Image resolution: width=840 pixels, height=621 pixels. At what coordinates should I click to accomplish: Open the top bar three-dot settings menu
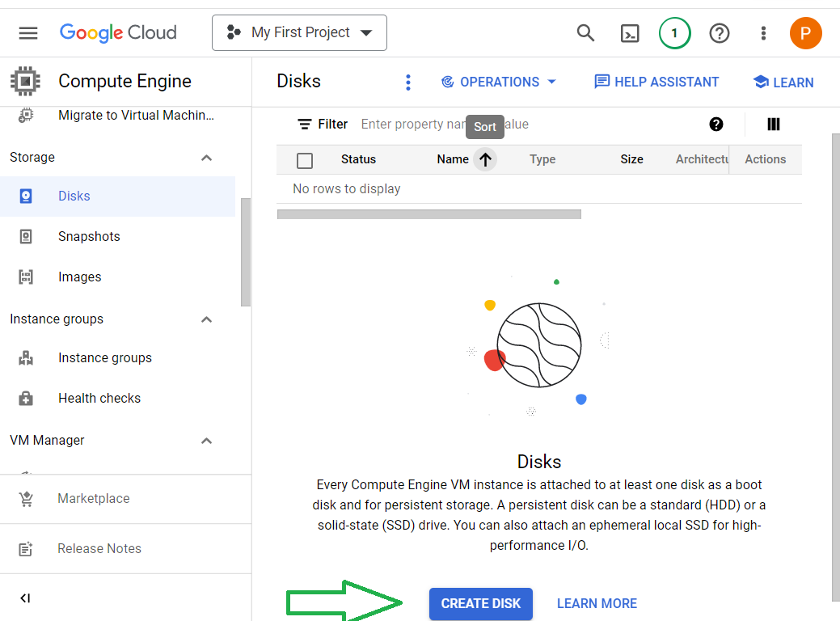click(763, 33)
